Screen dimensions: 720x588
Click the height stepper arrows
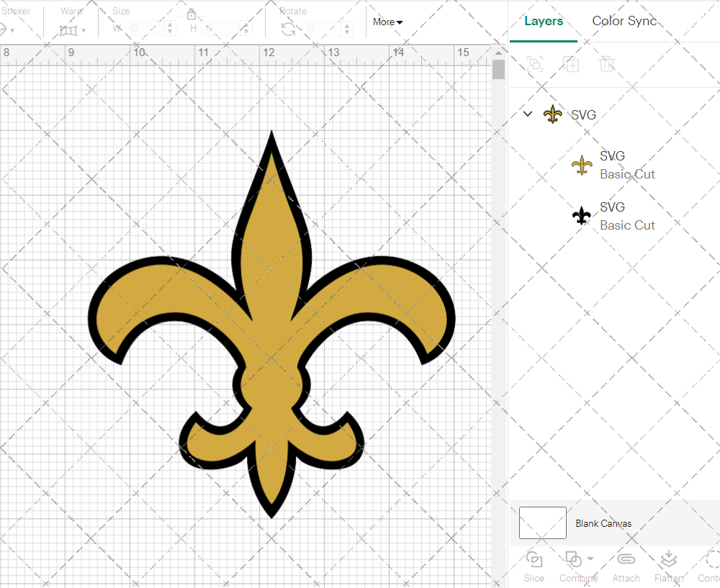(x=246, y=29)
